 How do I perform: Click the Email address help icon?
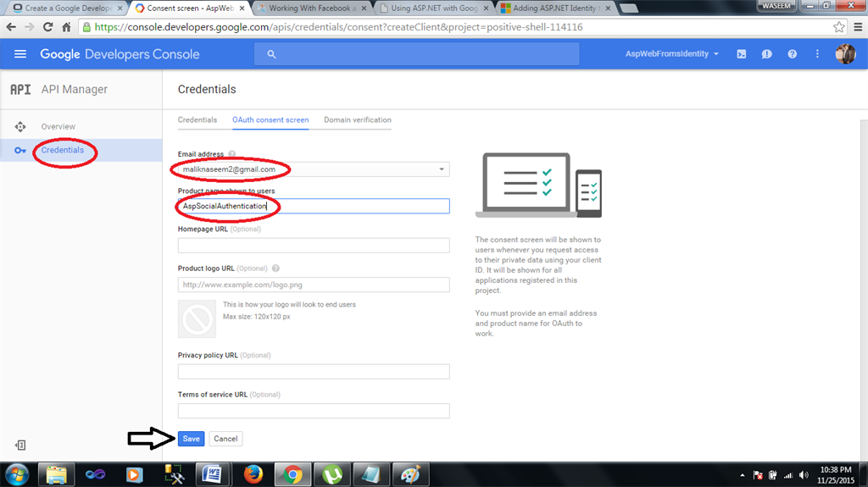point(232,154)
